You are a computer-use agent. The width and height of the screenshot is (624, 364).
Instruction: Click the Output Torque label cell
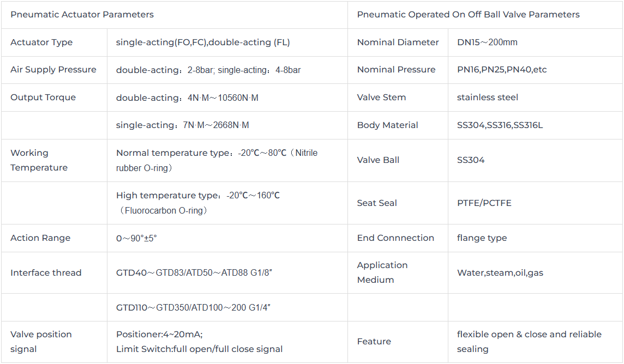click(54, 98)
